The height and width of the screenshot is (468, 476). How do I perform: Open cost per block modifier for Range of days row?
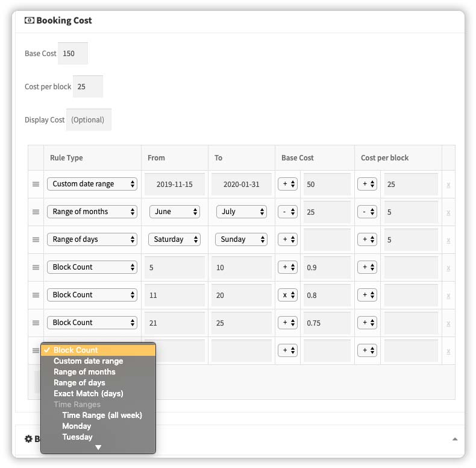367,239
